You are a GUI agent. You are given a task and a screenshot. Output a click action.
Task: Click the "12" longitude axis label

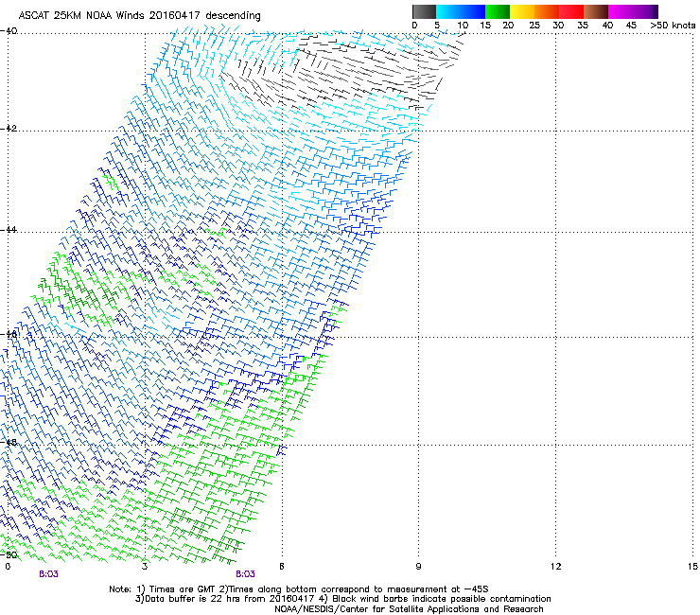coord(555,567)
